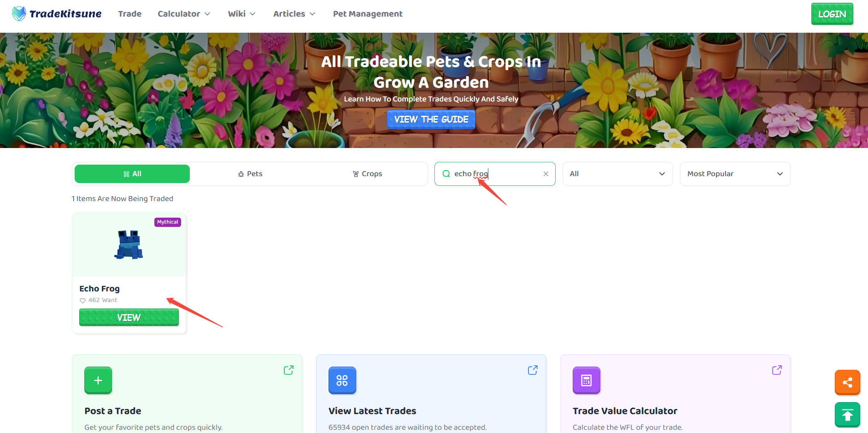Click the Mythical rarity badge
The height and width of the screenshot is (433, 868).
[168, 222]
